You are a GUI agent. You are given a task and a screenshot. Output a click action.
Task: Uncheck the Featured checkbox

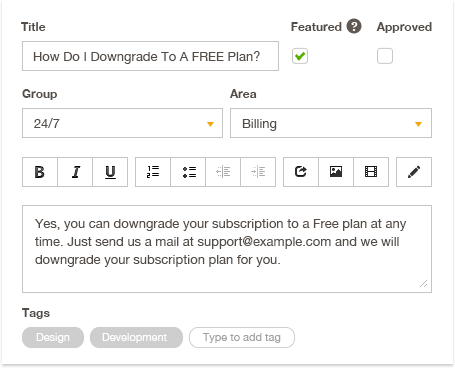tap(300, 56)
